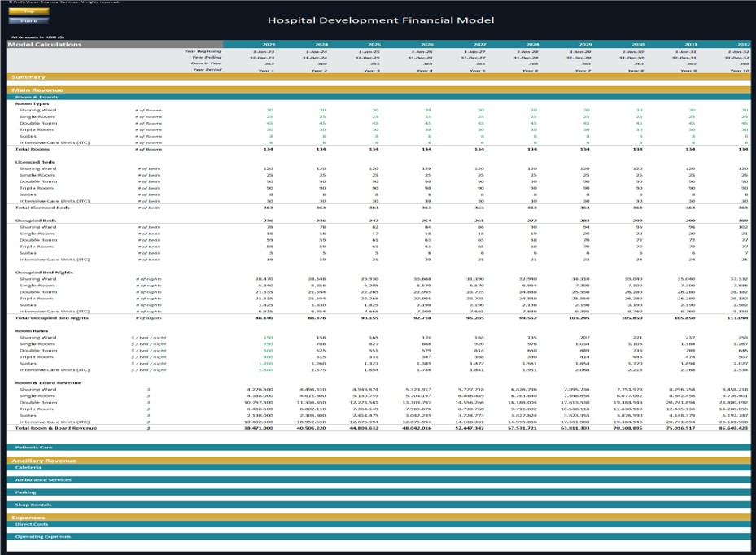
Task: Click the 2023 year column header
Action: (x=269, y=44)
